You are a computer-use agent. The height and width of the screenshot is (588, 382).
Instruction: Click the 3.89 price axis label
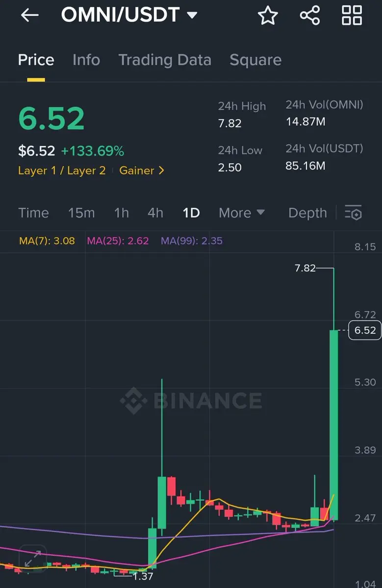tap(365, 450)
